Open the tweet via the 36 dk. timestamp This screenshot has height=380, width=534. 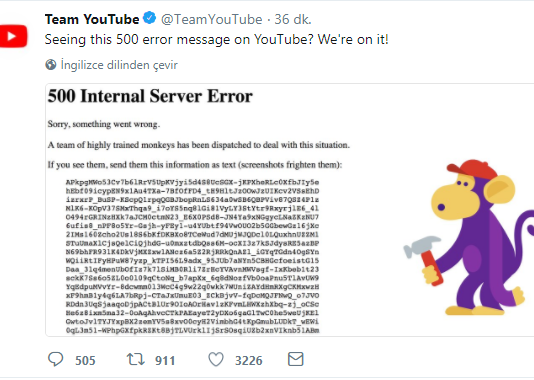[x=293, y=19]
